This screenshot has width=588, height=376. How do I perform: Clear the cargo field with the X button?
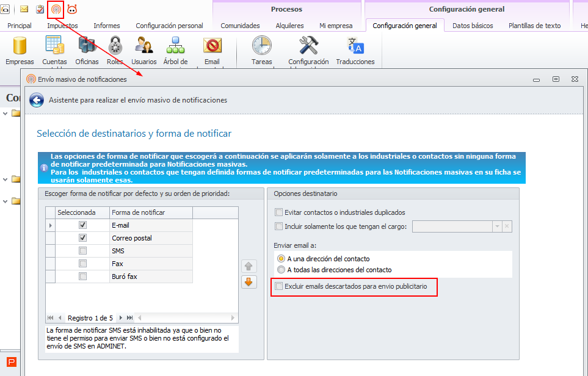[507, 226]
